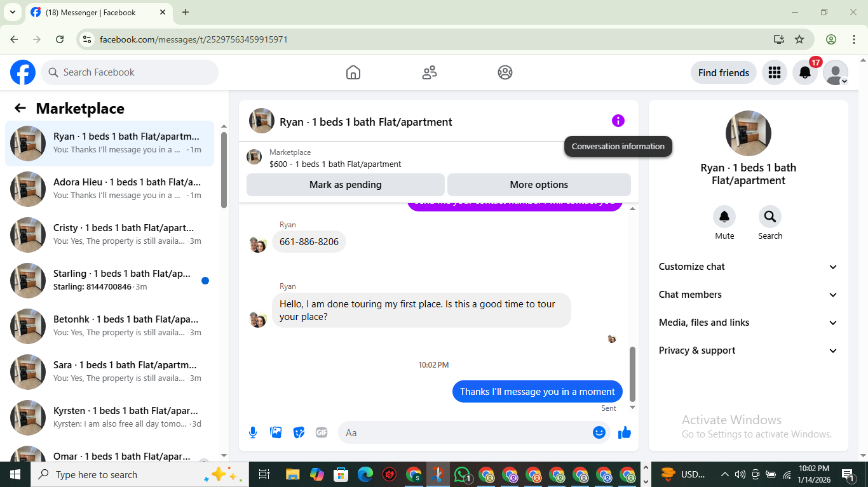The height and width of the screenshot is (487, 868).
Task: Open Microsoft Store from the taskbar
Action: click(341, 474)
